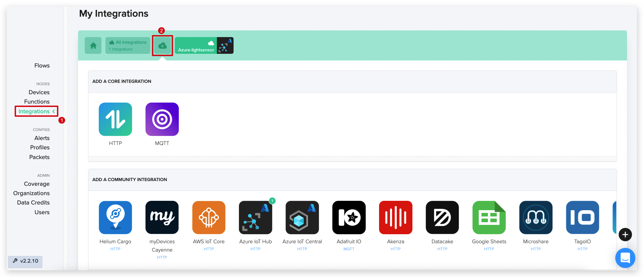Open Alerts in the sidebar
This screenshot has height=277, width=644.
point(42,138)
